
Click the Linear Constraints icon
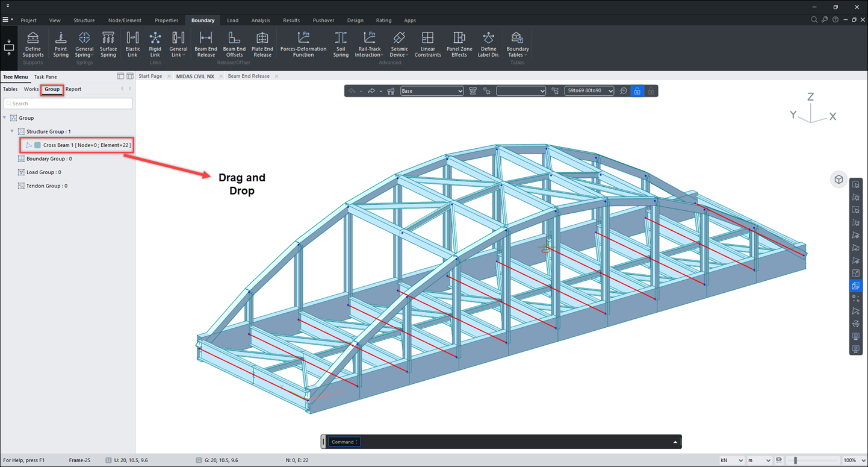coord(427,44)
